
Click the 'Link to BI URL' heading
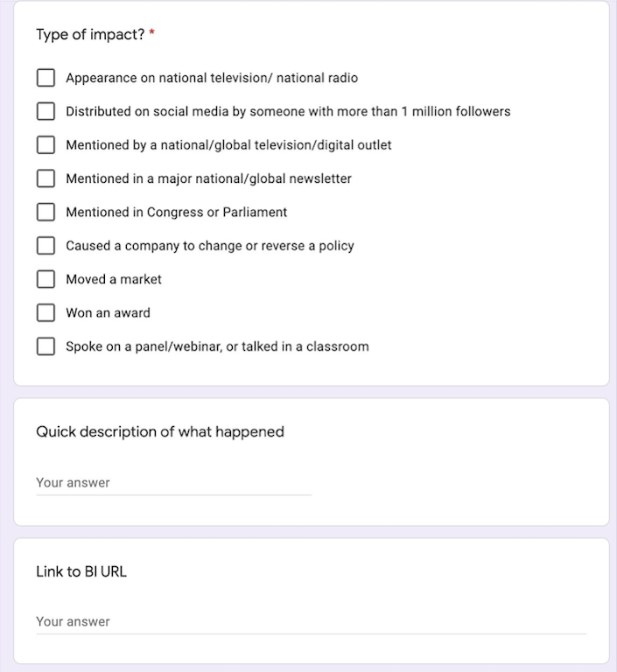pyautogui.click(x=81, y=572)
